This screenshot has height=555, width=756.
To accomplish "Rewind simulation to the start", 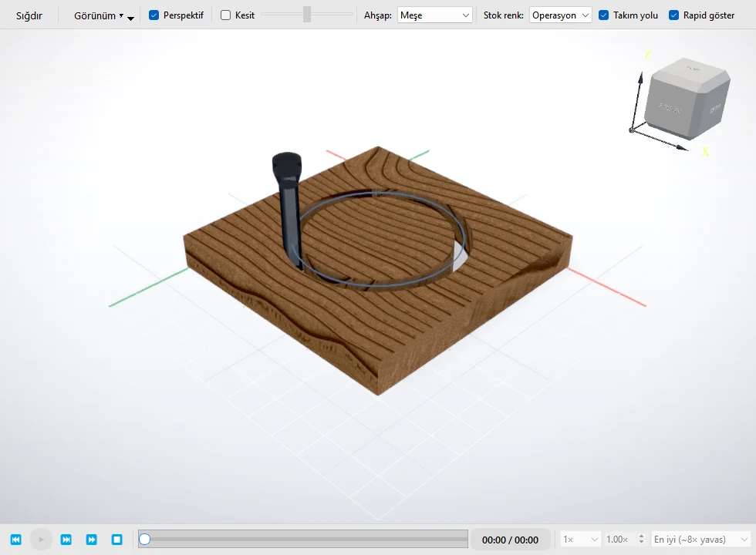I will pyautogui.click(x=16, y=540).
